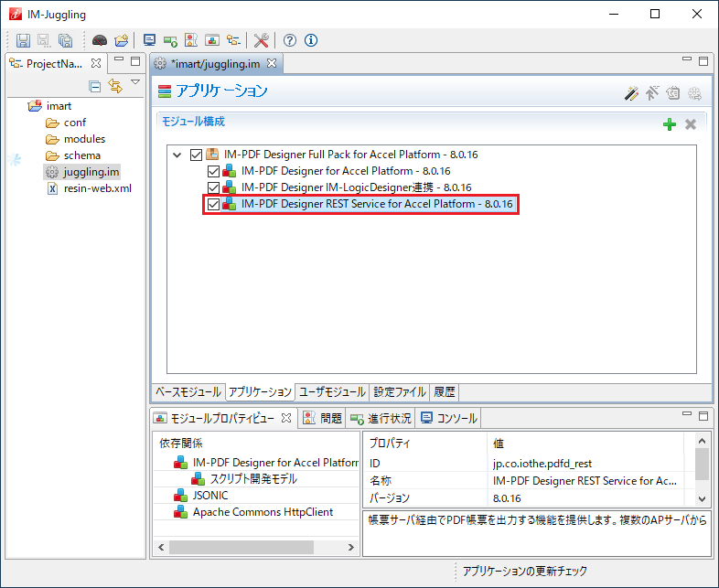Image resolution: width=719 pixels, height=588 pixels.
Task: Switch to the ユーザモジュール tab
Action: 332,392
